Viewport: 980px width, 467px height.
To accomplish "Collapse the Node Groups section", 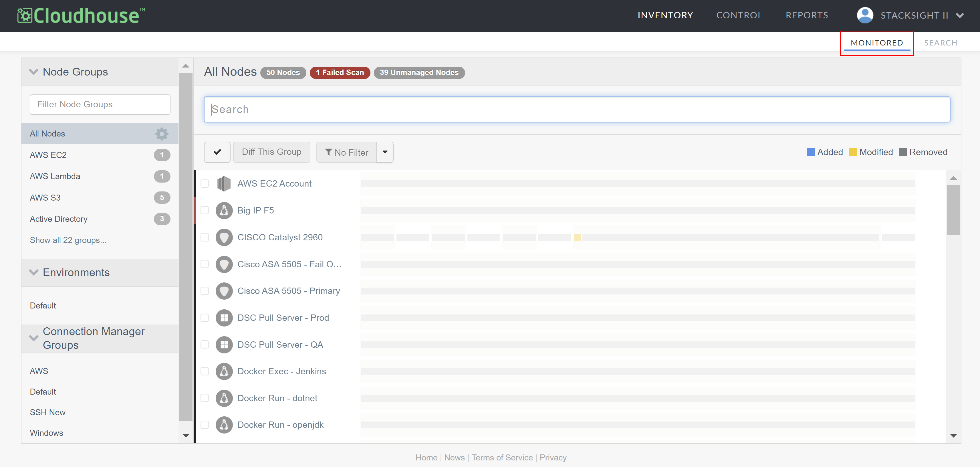I will click(x=34, y=72).
